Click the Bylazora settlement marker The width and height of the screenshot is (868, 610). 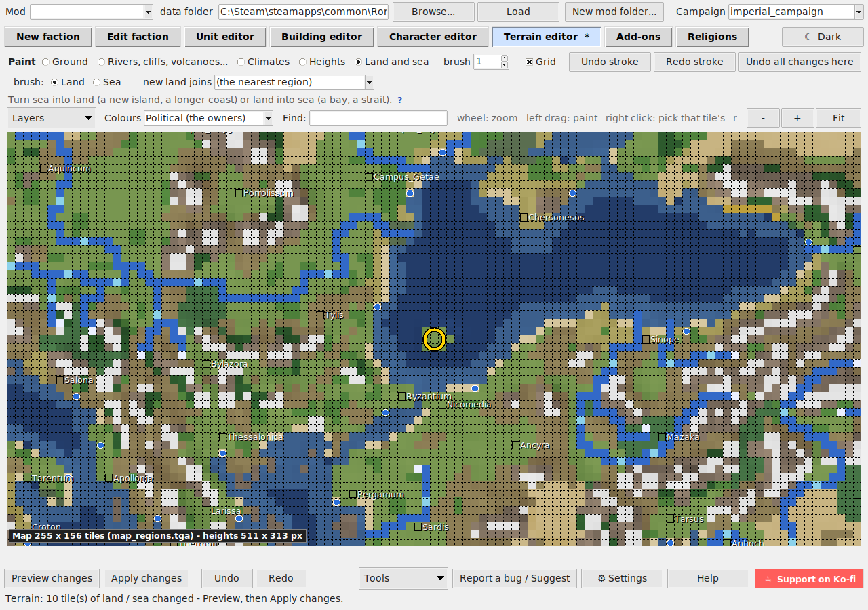coord(206,364)
